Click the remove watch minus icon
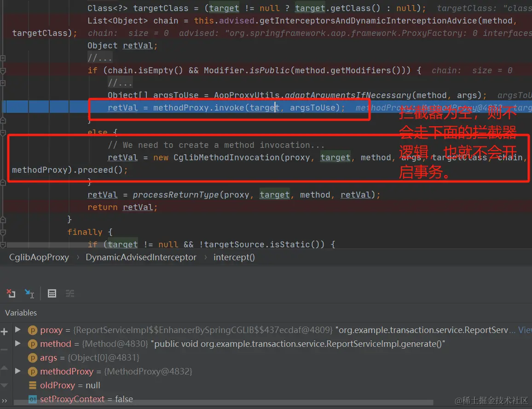 click(x=3, y=350)
